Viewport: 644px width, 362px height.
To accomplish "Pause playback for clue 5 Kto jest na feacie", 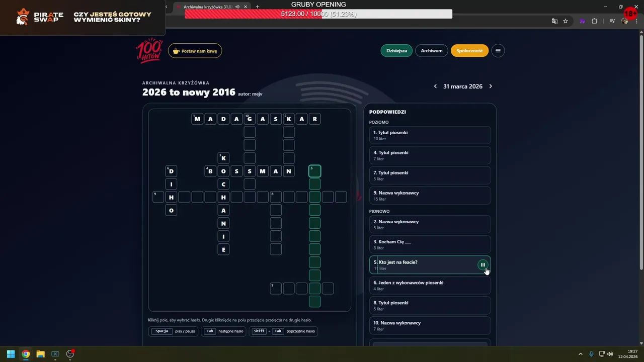I will click(482, 265).
